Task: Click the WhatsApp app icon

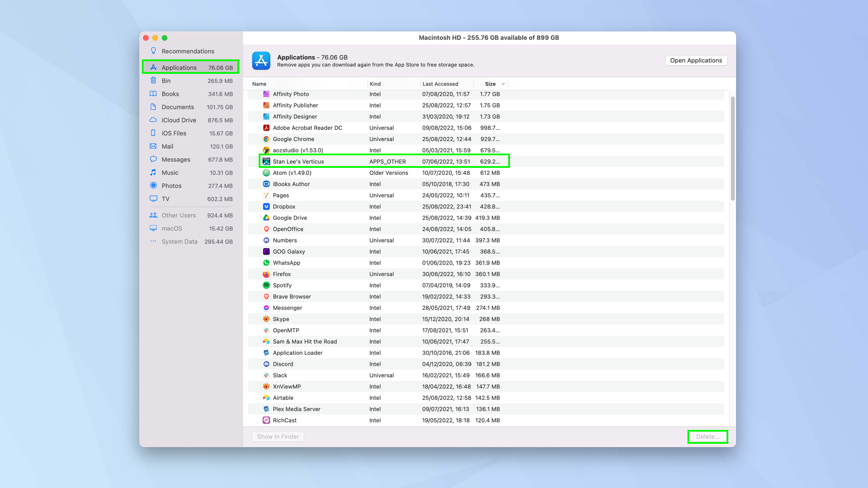Action: click(266, 263)
